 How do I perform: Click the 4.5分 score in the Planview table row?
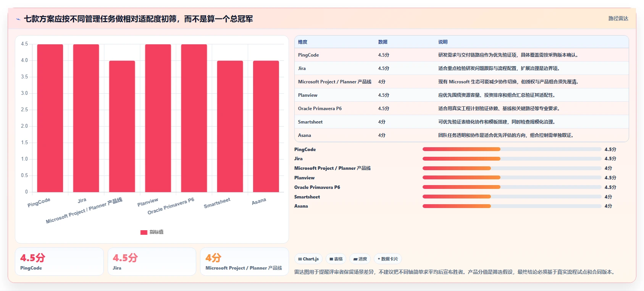click(384, 95)
